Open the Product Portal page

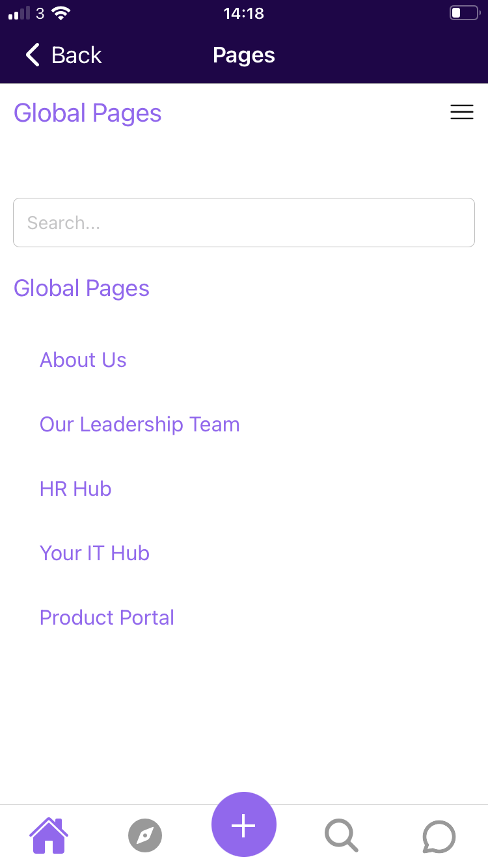(107, 617)
